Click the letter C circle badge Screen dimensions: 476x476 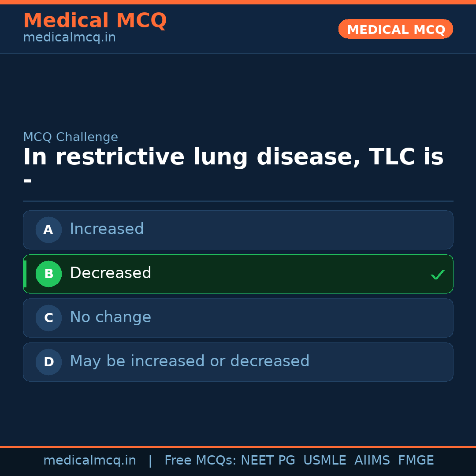click(48, 318)
